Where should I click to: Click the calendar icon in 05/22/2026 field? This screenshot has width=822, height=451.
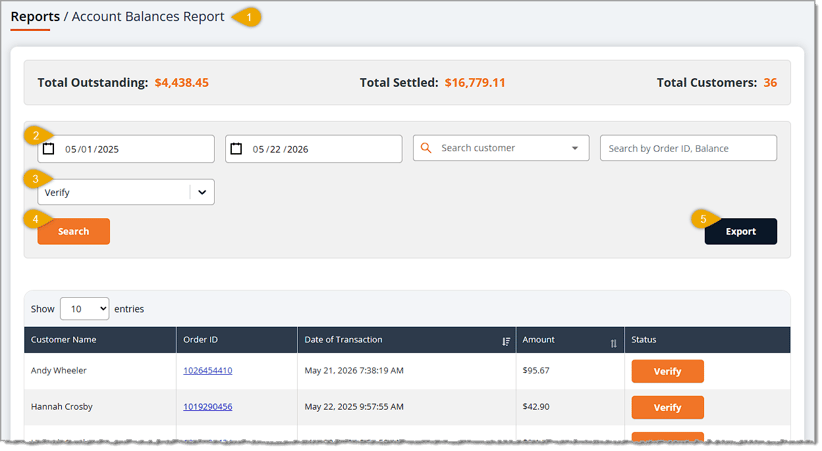click(236, 149)
